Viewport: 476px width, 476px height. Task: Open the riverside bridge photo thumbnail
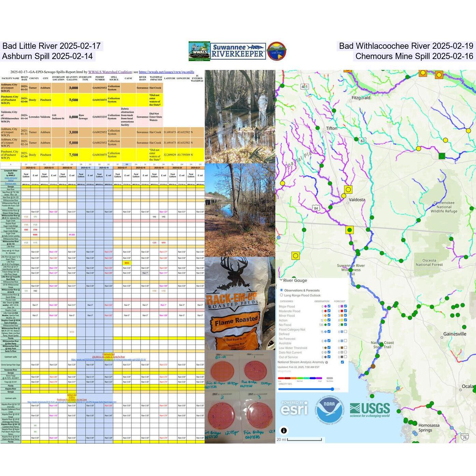coord(240,210)
